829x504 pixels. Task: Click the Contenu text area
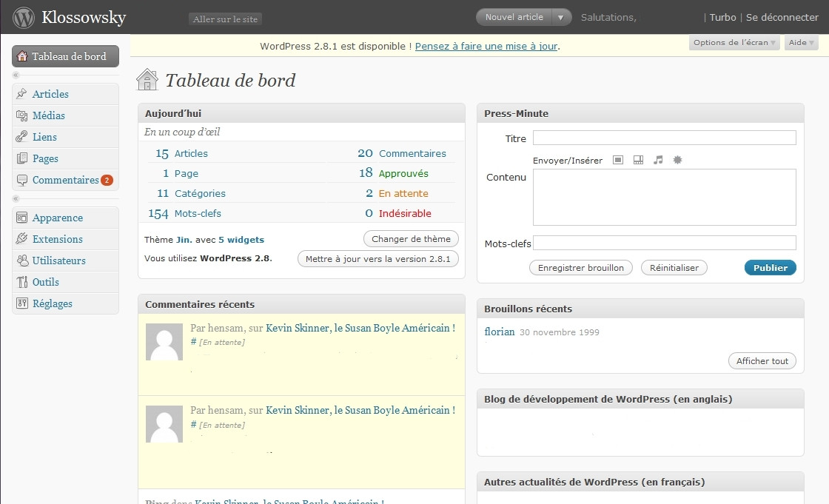(x=665, y=198)
